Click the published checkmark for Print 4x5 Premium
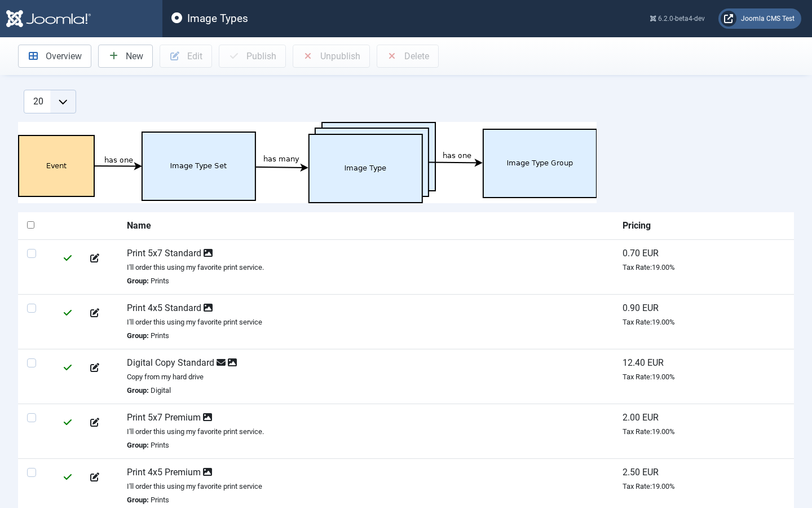The height and width of the screenshot is (508, 812). [x=68, y=477]
